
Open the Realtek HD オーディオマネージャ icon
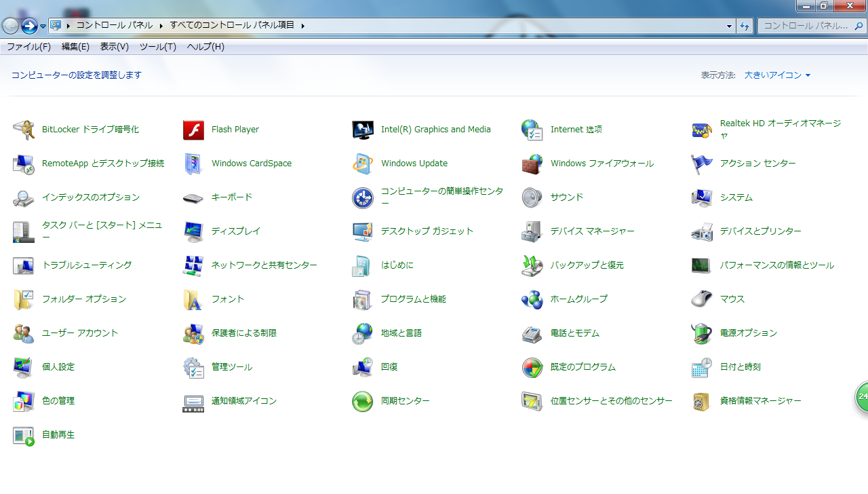pyautogui.click(x=702, y=130)
